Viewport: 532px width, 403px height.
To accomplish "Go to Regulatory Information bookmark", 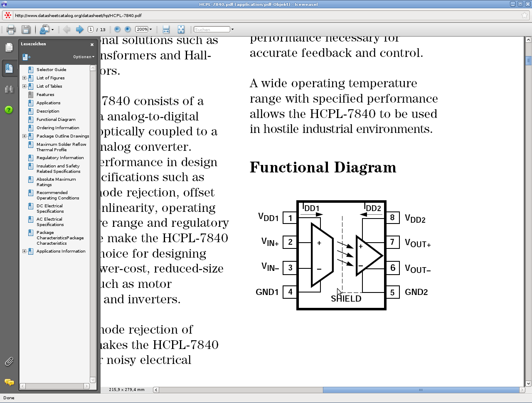I will click(60, 158).
